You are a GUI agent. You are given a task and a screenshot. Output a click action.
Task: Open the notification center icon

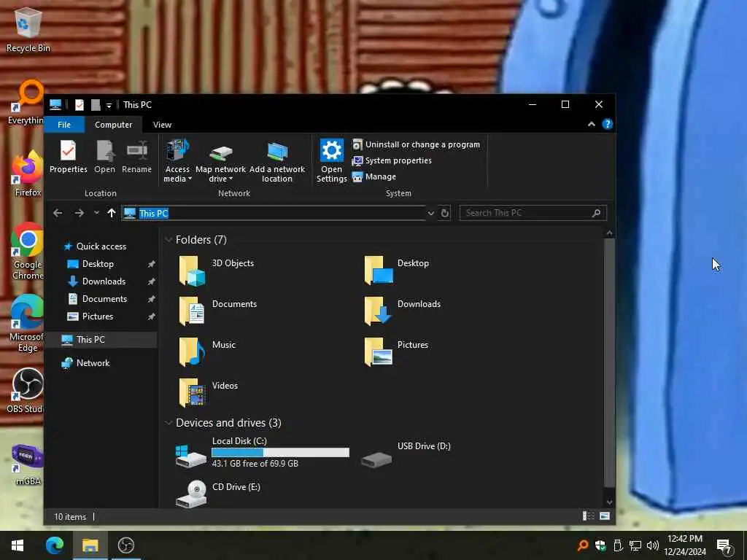coord(724,545)
